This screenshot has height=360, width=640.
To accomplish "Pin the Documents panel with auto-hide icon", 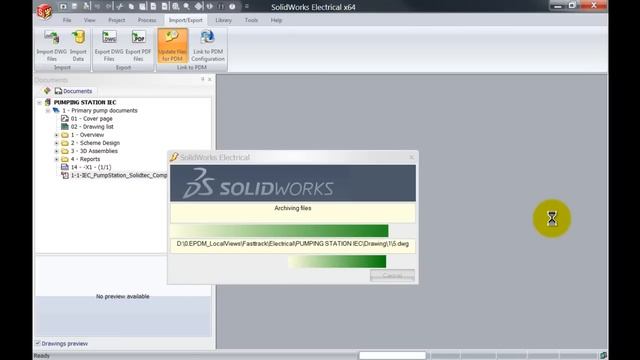I will click(202, 79).
